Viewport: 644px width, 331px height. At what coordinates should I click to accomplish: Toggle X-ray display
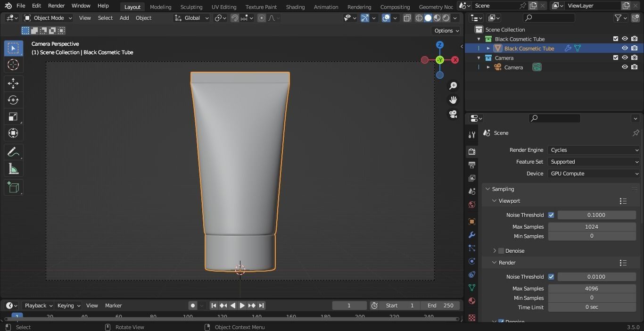point(407,18)
